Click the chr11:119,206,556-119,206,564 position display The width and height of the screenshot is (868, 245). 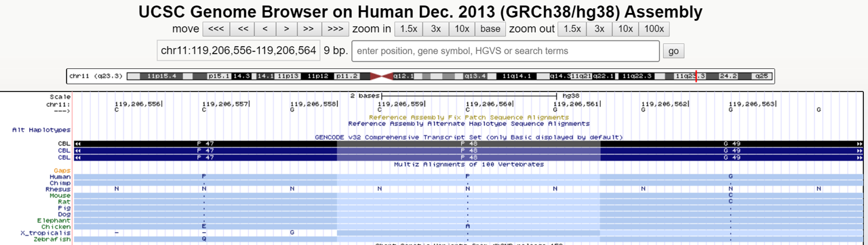(x=238, y=51)
